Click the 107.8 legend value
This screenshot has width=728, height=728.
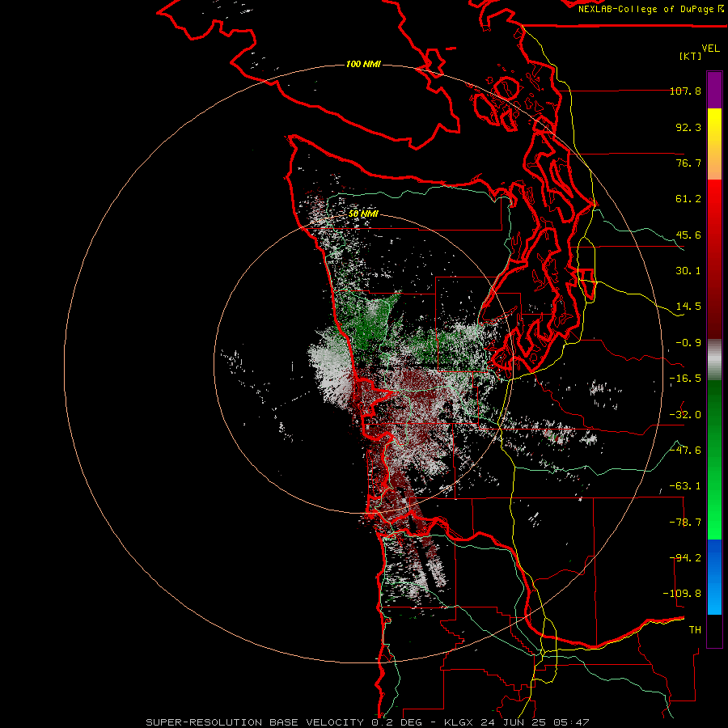(685, 91)
